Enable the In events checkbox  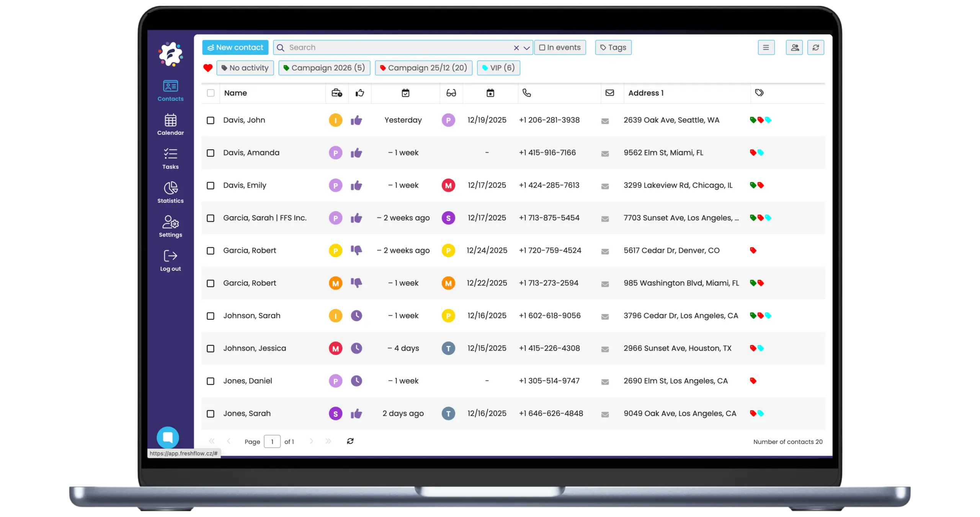point(542,47)
